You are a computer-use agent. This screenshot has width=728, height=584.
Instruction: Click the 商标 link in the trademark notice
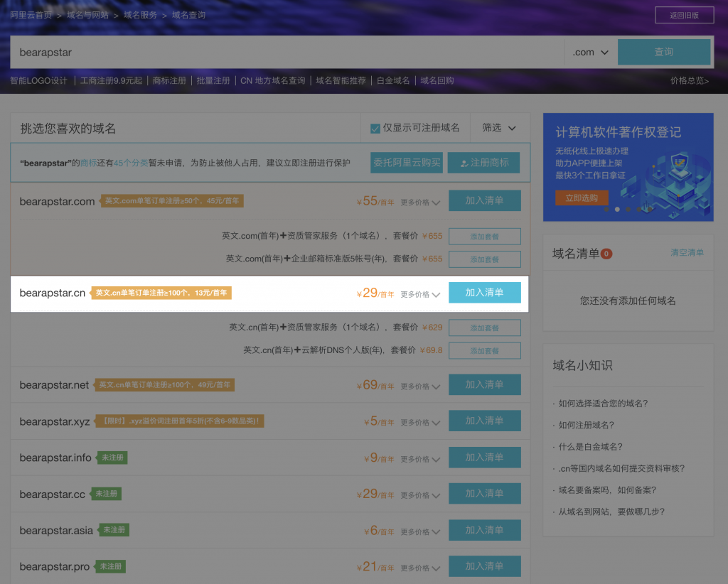[x=88, y=163]
